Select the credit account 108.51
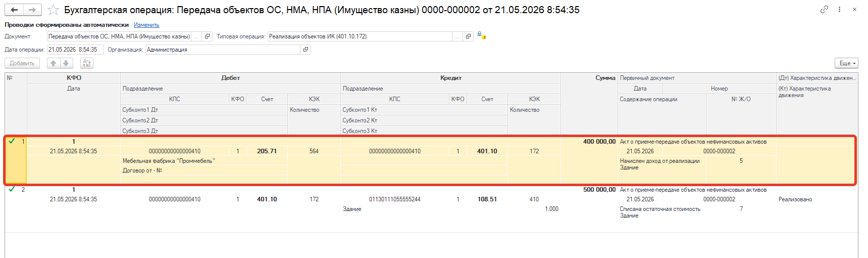The width and height of the screenshot is (868, 258). [487, 199]
